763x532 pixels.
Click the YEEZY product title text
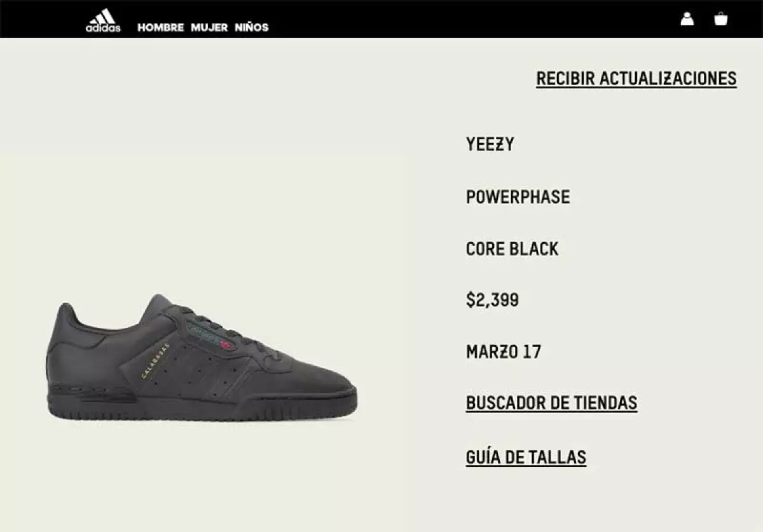490,145
